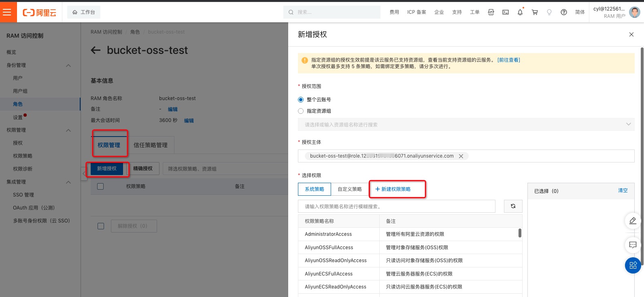Image resolution: width=644 pixels, height=297 pixels.
Task: Switch language via 简体
Action: point(580,12)
